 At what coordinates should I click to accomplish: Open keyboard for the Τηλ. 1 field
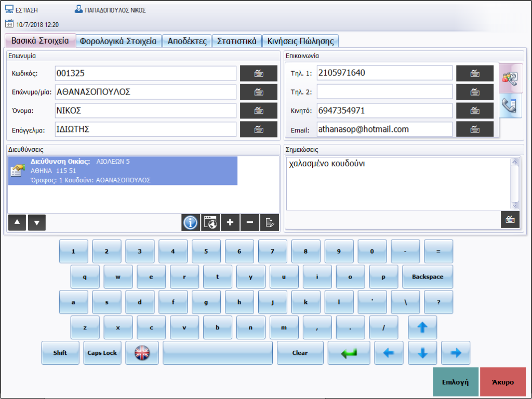(475, 73)
